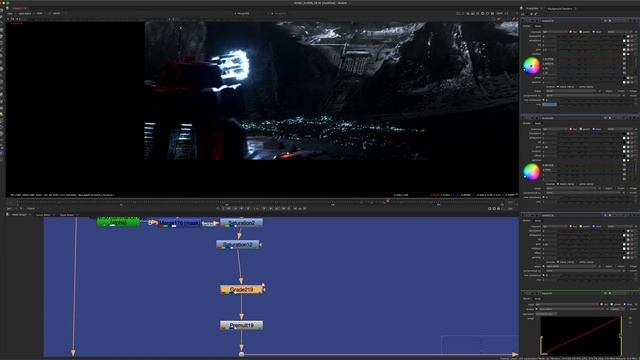Open channels dropdown in second Grade panel
Image resolution: width=640 pixels, height=360 pixels.
coord(555,129)
